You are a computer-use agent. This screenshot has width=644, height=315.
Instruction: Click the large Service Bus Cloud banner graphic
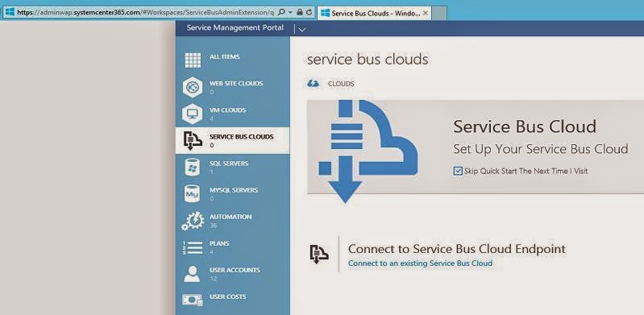coord(368,151)
